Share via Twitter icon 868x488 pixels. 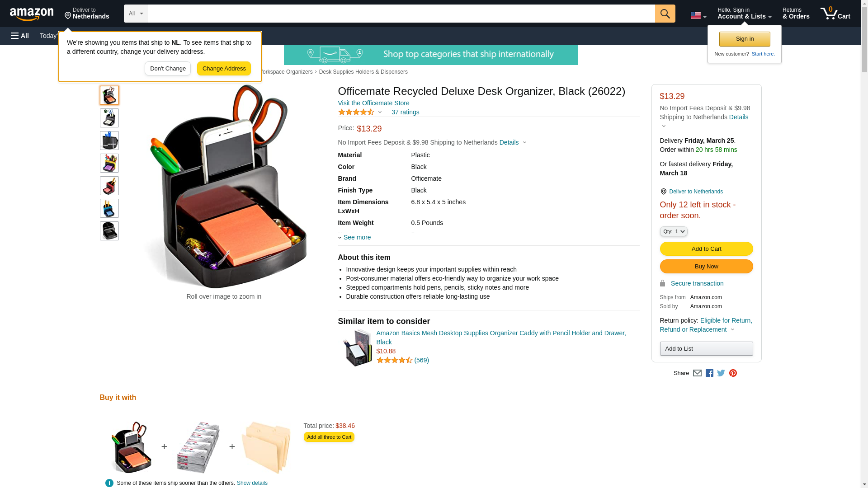[721, 373]
